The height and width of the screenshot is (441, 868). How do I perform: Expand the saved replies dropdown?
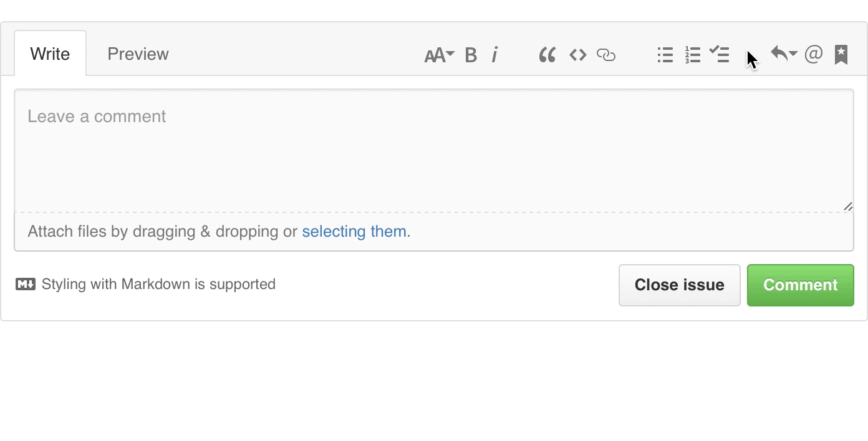(x=783, y=54)
